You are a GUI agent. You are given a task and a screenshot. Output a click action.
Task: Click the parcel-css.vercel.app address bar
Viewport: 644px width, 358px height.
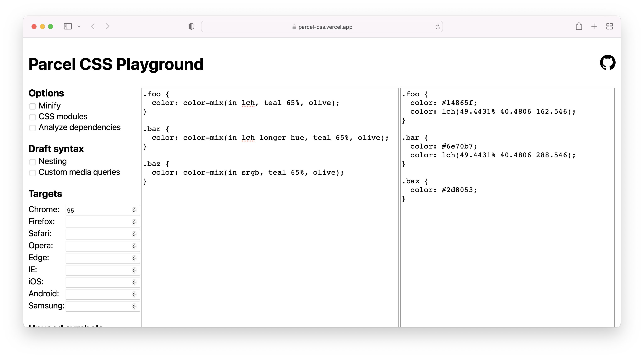pyautogui.click(x=322, y=27)
